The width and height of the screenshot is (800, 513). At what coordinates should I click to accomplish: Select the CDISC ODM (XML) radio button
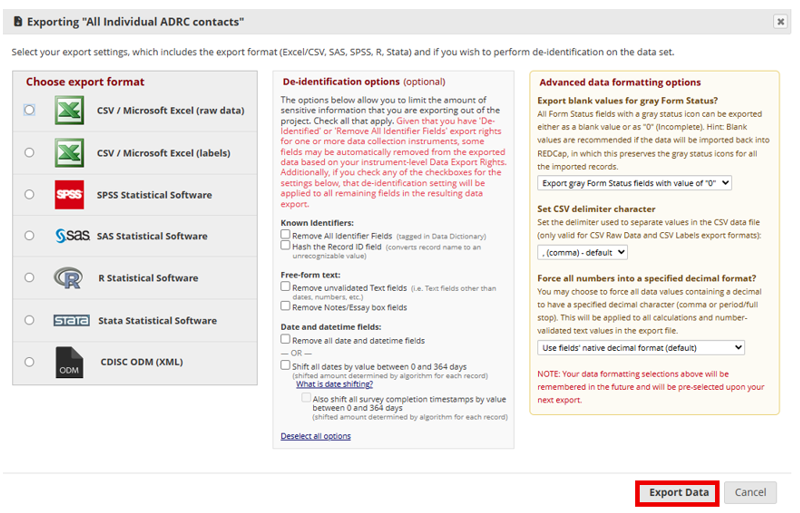point(30,361)
